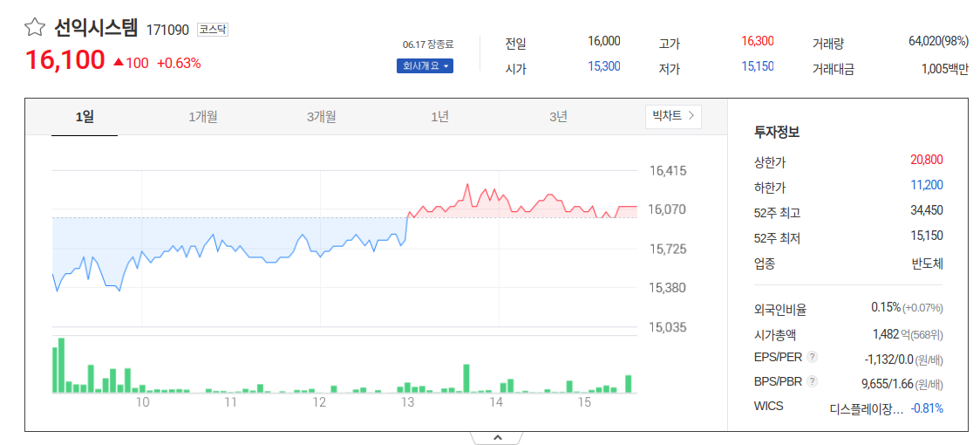Click the 상한가 value 20,800
The width and height of the screenshot is (980, 445).
(926, 160)
